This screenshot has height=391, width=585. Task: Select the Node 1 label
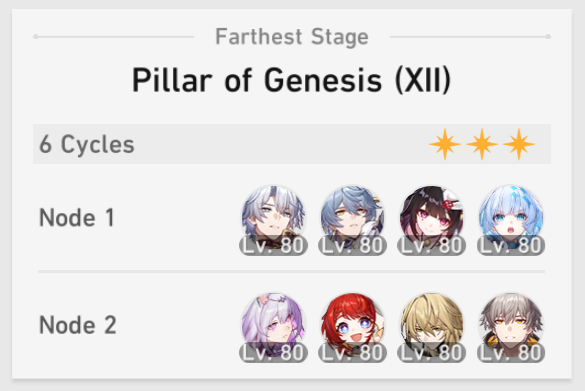pyautogui.click(x=77, y=218)
